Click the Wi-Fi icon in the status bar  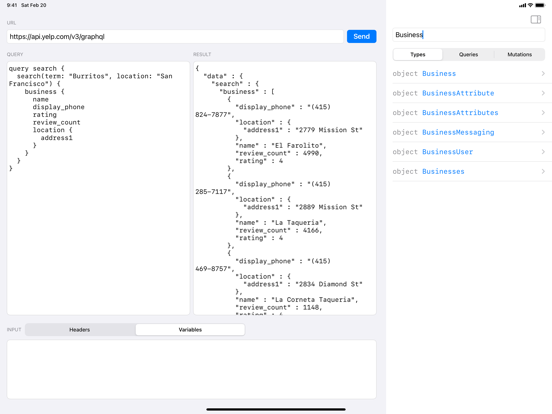530,5
